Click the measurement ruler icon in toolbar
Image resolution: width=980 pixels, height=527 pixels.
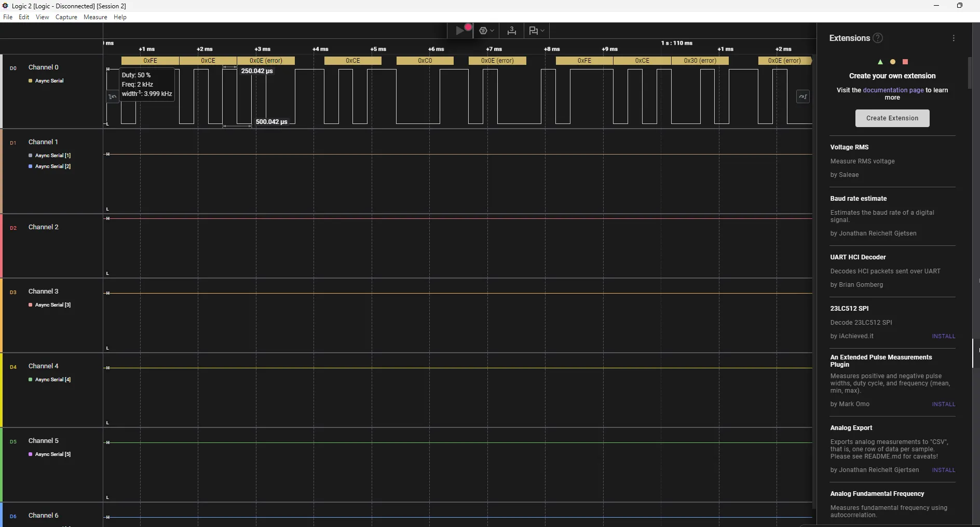tap(511, 31)
